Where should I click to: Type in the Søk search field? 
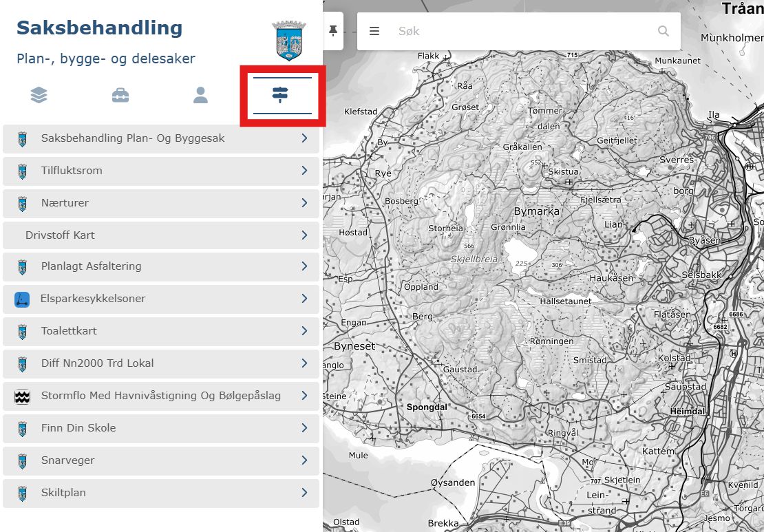click(523, 31)
